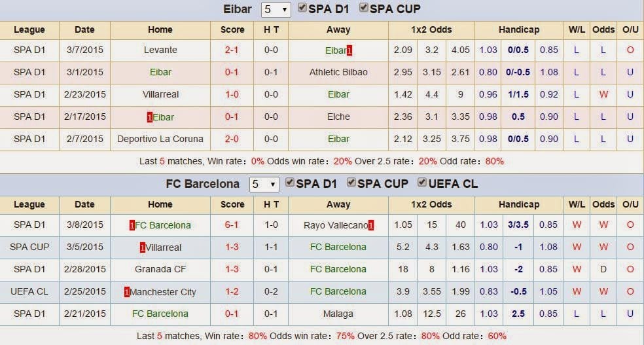Uncheck SPA D1 filter in the Eibar section
The image size is (644, 345).
click(x=302, y=9)
